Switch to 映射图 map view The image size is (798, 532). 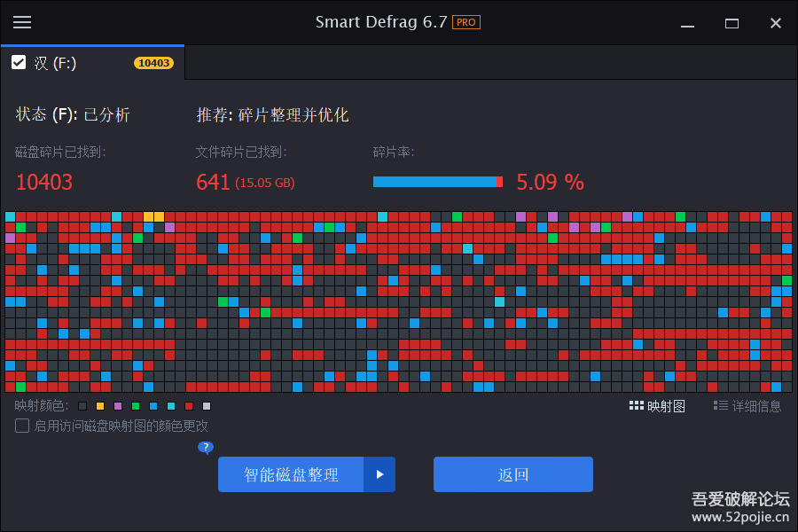657,406
